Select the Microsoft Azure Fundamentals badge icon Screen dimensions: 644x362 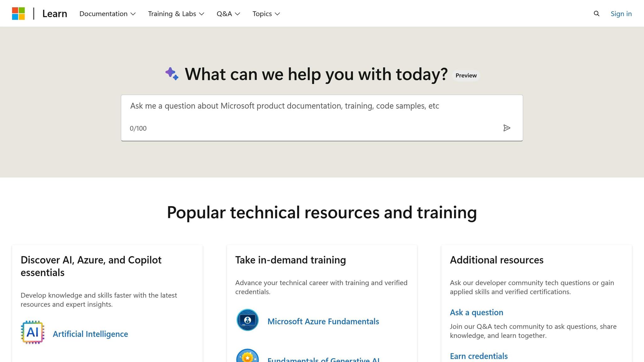pyautogui.click(x=247, y=320)
